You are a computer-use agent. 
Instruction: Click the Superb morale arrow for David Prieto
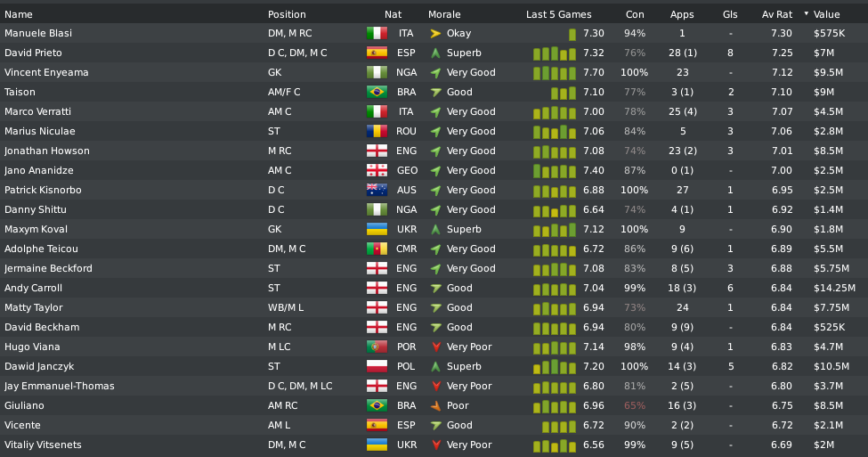(x=435, y=53)
